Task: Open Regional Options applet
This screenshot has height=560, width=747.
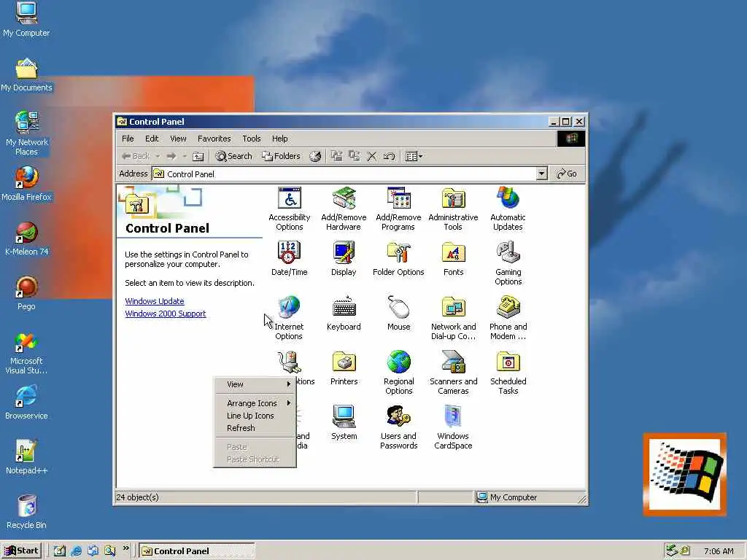Action: coord(398,373)
